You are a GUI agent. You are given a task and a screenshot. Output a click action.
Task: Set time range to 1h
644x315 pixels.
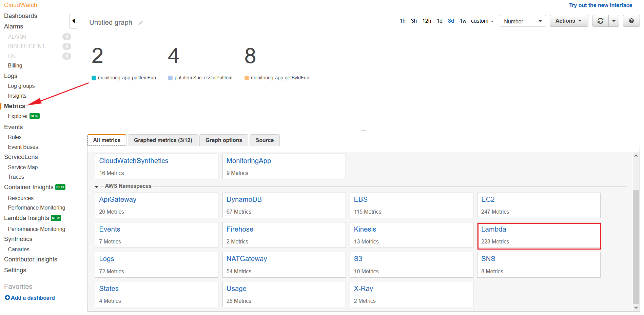pos(403,21)
